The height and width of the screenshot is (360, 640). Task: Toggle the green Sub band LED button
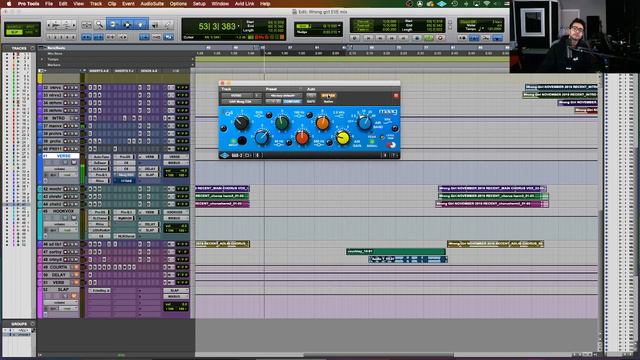[233, 141]
